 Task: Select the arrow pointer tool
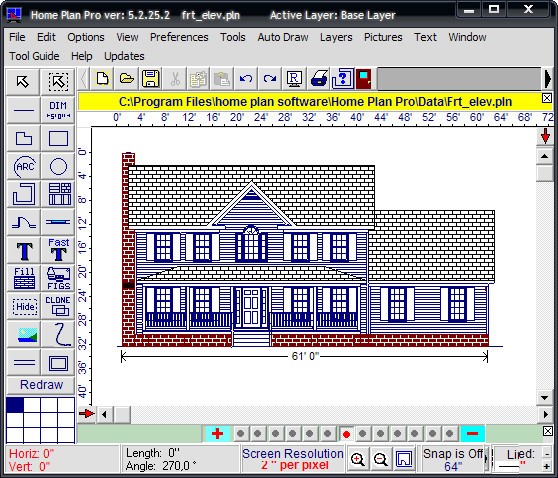(23, 82)
